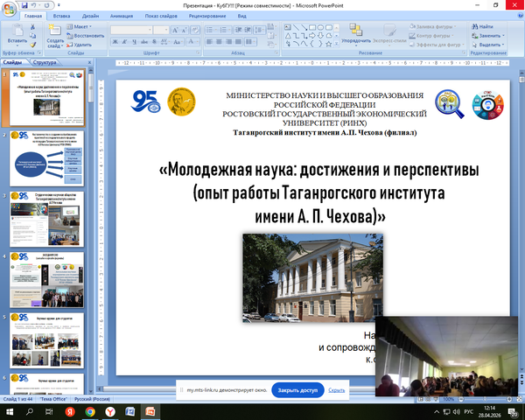Click Создать слайд (New Slide) icon
This screenshot has height=420, width=525.
(x=54, y=32)
